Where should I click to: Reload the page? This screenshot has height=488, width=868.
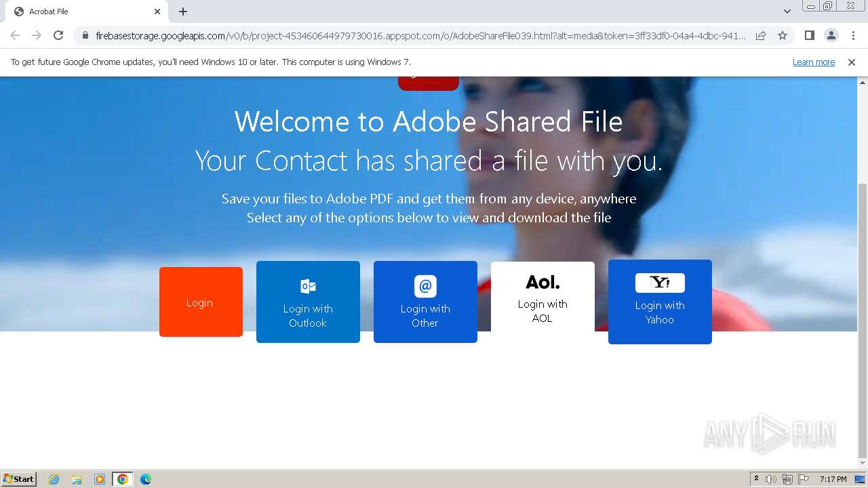(58, 35)
